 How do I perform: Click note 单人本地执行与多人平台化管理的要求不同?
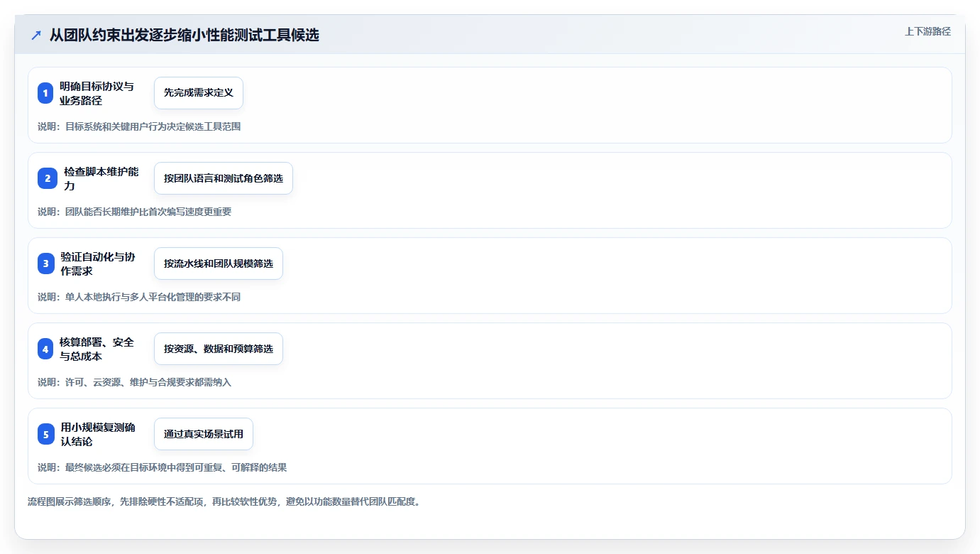click(139, 297)
